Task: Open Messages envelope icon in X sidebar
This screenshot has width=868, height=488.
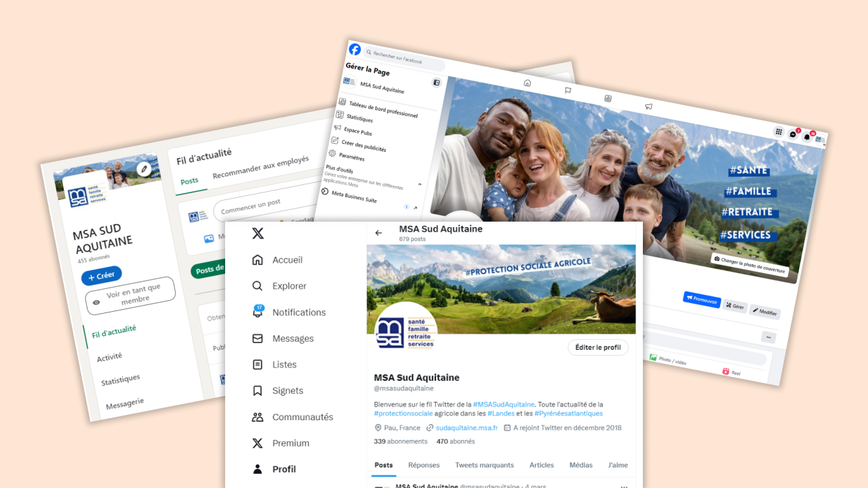Action: [x=257, y=338]
